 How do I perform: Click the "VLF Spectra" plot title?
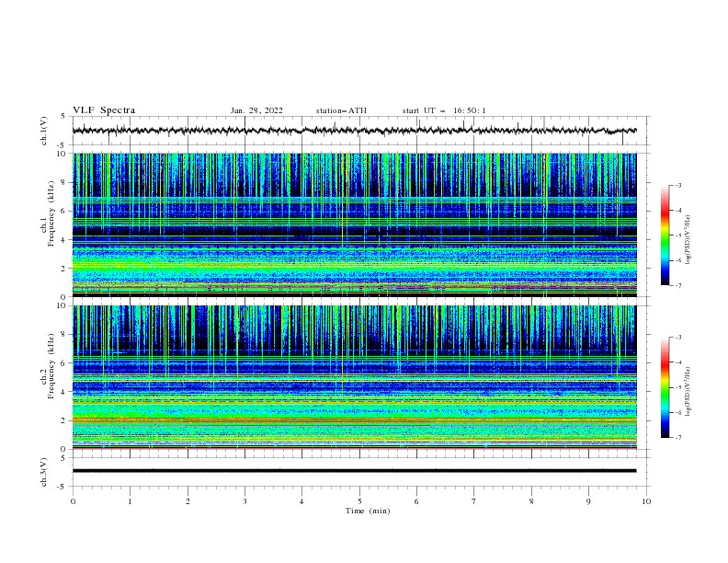point(104,110)
